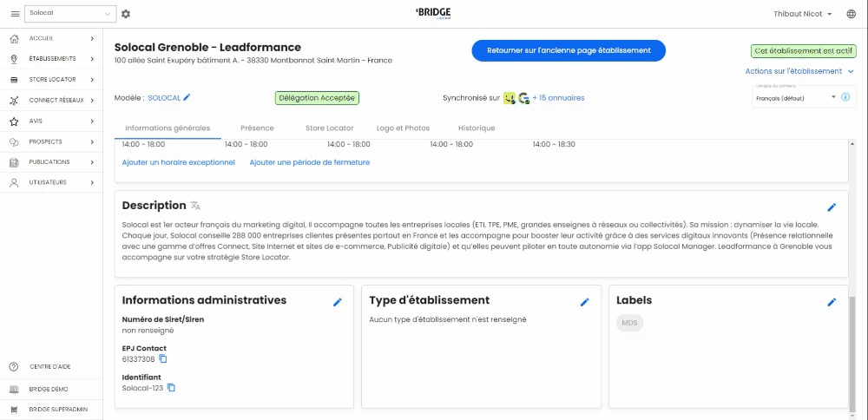The image size is (868, 420).
Task: Expand Actions sur l'établissement menu
Action: coord(799,71)
